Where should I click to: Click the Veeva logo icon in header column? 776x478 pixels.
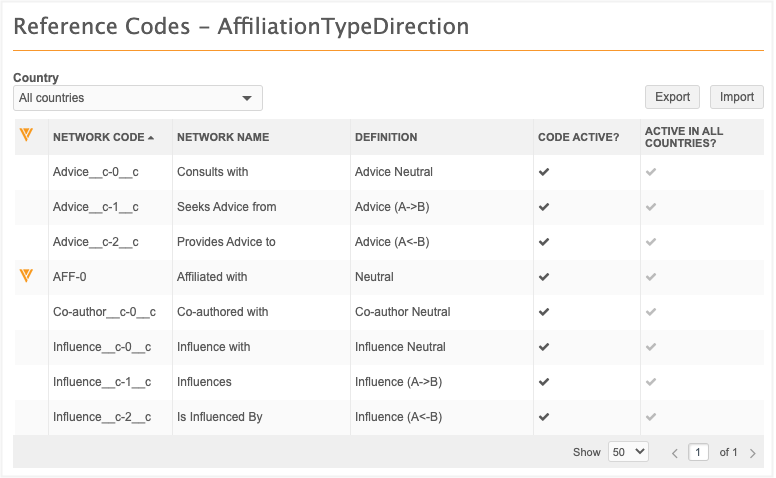pyautogui.click(x=27, y=136)
